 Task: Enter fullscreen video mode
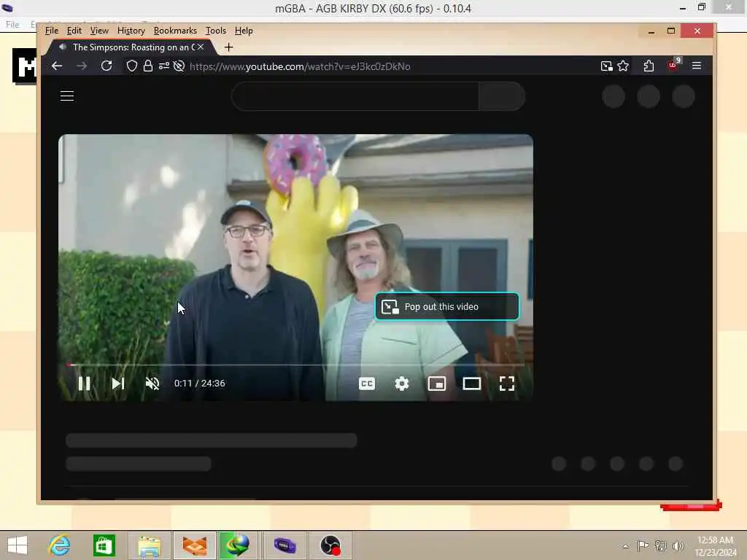[507, 384]
